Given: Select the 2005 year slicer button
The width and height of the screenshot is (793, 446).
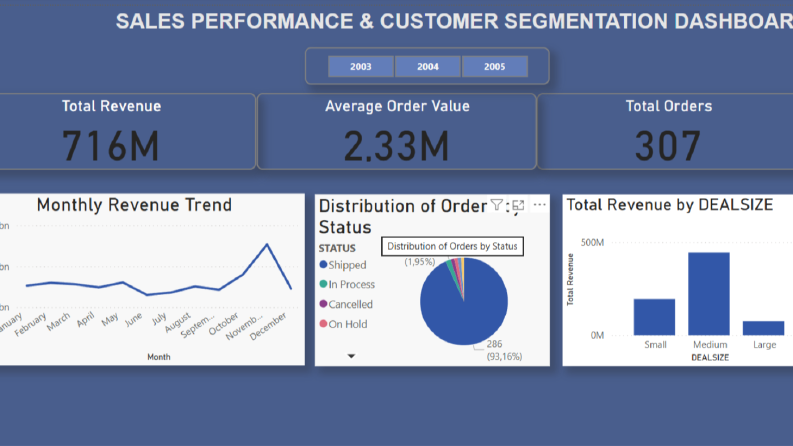Looking at the screenshot, I should 495,66.
